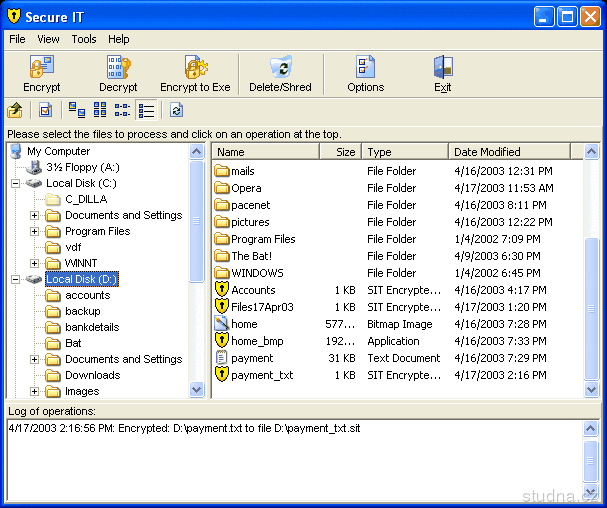Click the Exit door icon
607x508 pixels.
click(x=442, y=69)
